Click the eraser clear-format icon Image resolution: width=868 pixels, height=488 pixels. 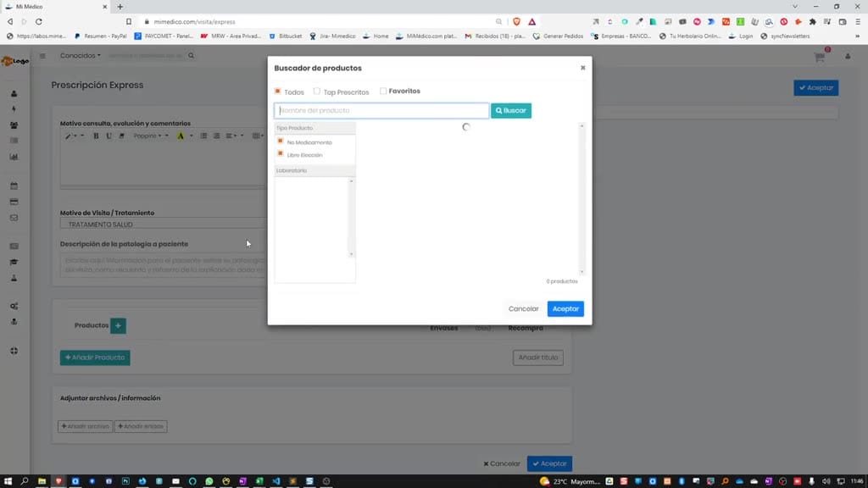[121, 136]
